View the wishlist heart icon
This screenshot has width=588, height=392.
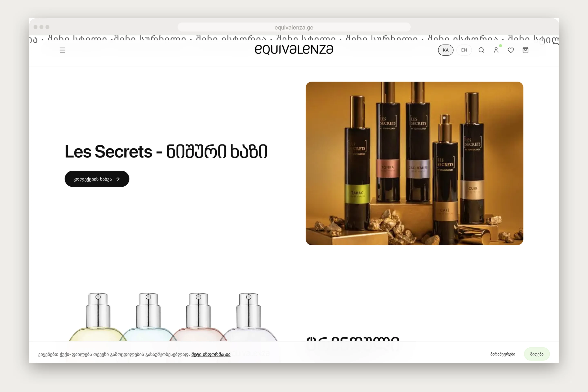(x=511, y=50)
